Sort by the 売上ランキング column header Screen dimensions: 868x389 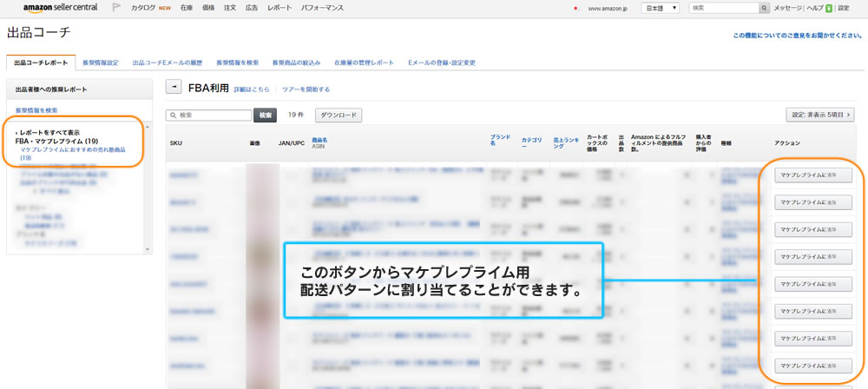[565, 143]
